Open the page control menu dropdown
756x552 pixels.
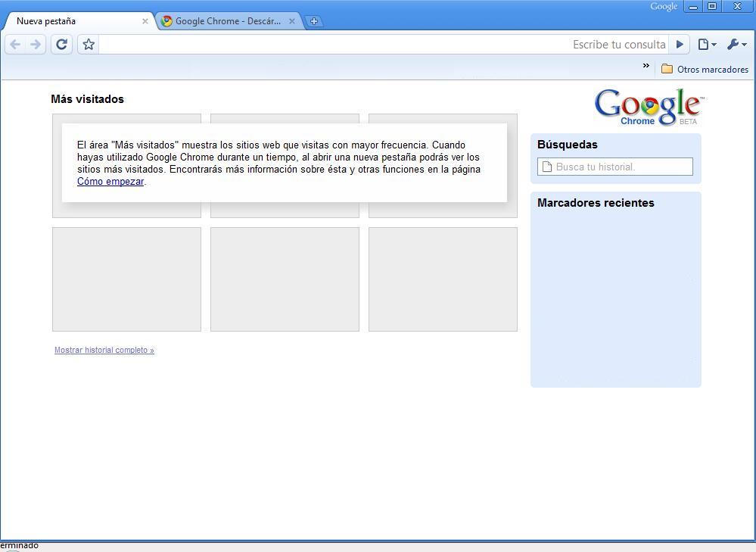(x=706, y=45)
